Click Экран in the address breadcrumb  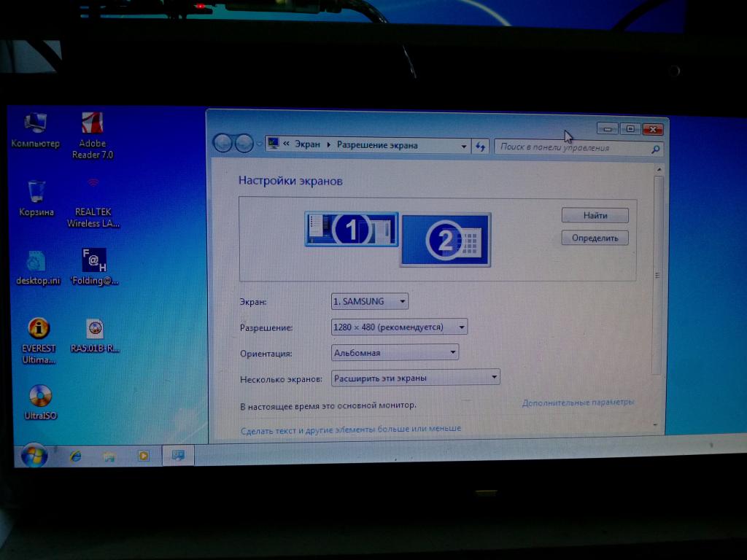point(307,144)
